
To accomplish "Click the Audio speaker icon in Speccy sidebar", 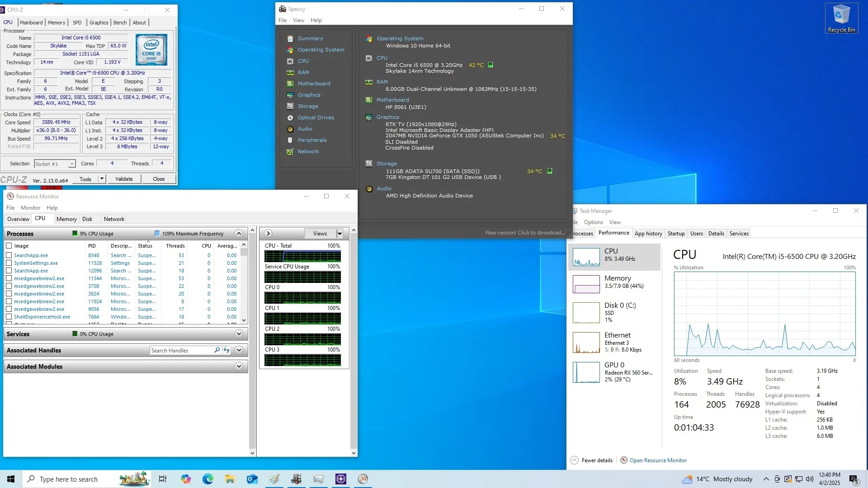I will tap(290, 129).
